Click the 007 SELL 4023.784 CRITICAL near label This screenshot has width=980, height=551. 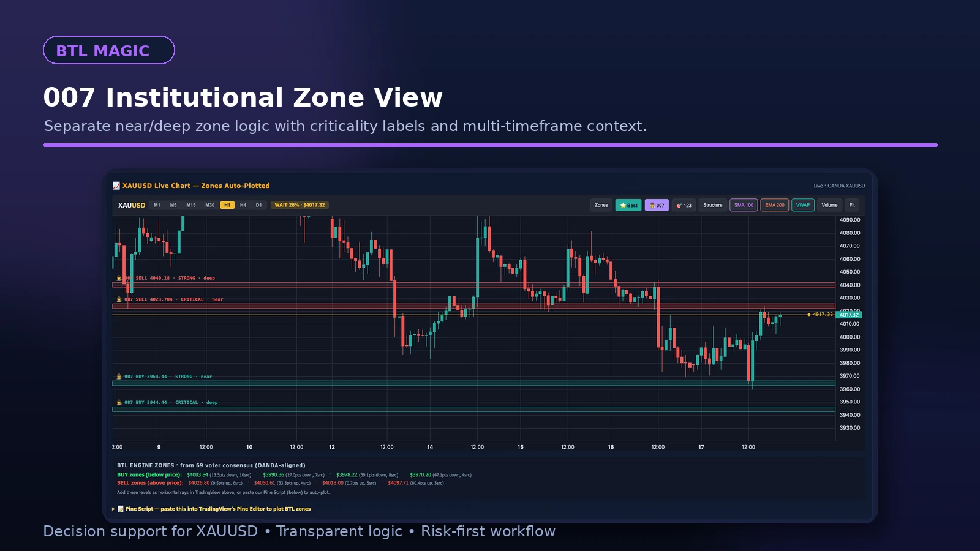(x=170, y=299)
